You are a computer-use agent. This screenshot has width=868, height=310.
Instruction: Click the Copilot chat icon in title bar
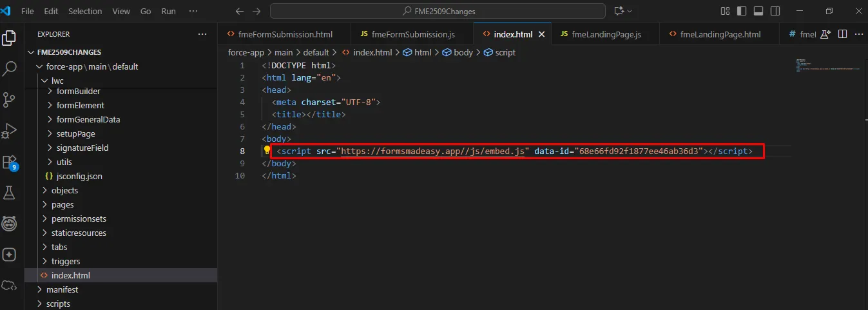tap(620, 11)
